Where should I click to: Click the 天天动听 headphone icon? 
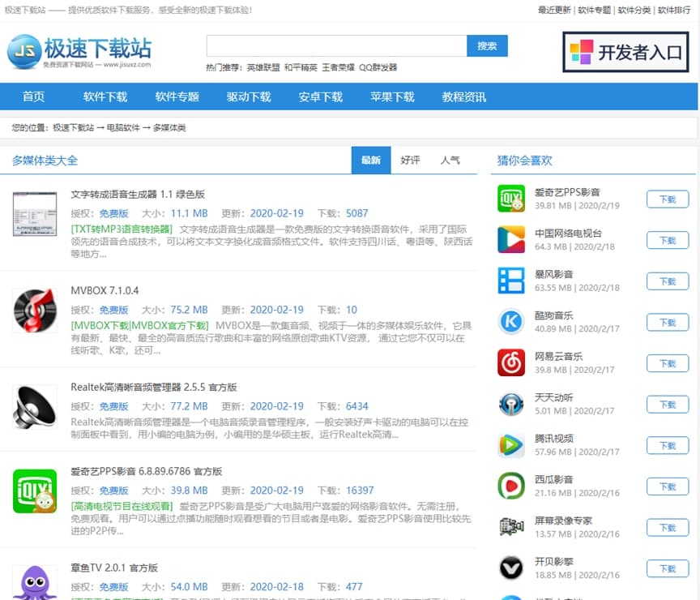tap(511, 404)
